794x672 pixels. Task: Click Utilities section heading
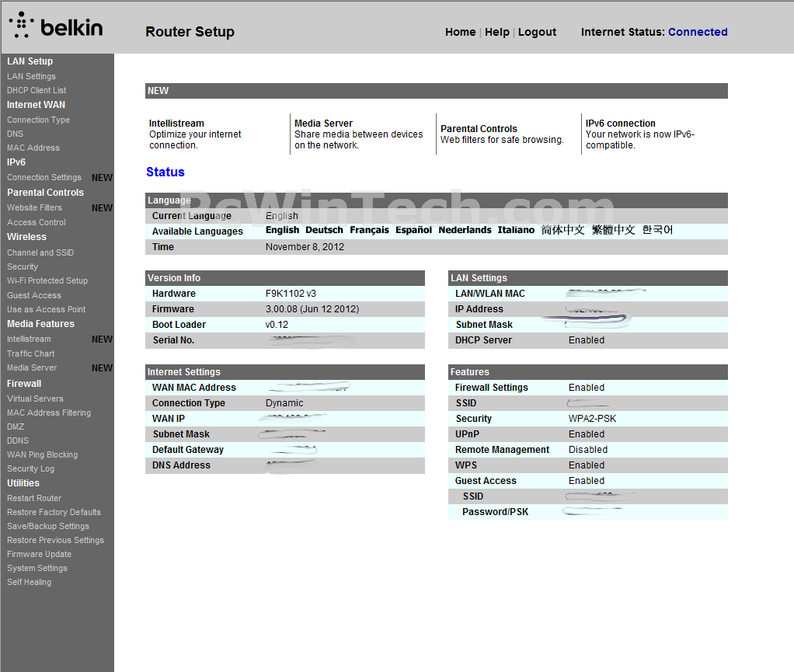[x=23, y=483]
